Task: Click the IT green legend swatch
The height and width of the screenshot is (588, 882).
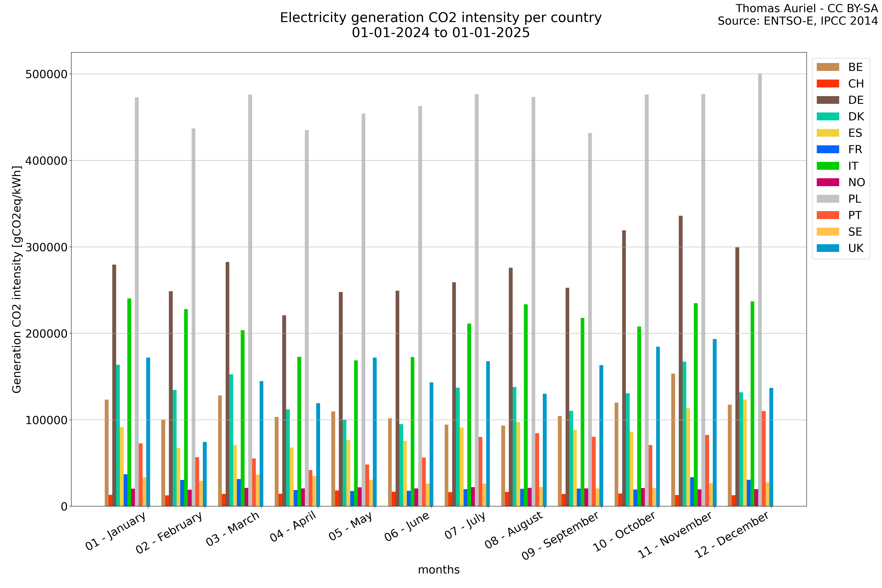Action: [x=828, y=166]
